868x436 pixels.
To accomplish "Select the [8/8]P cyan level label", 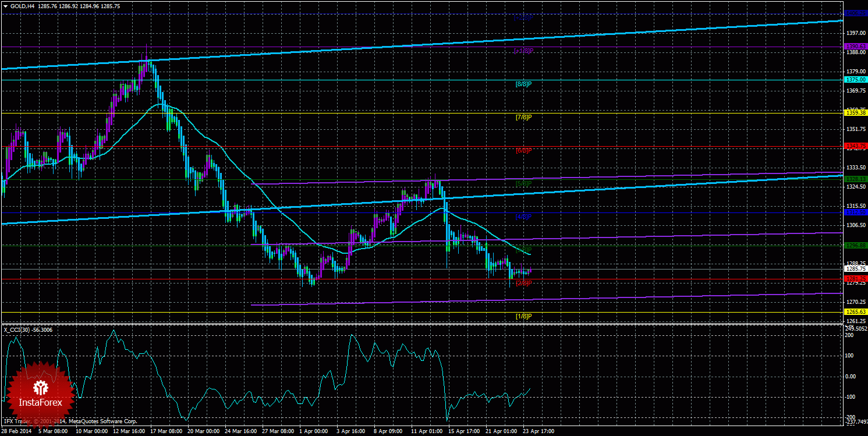I will tap(523, 84).
